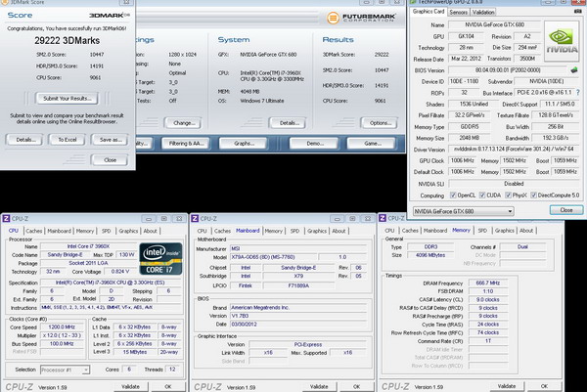The image size is (587, 392).
Task: Open the NVIDIA GeForce GTX 680 GPU dropdown
Action: tap(464, 211)
